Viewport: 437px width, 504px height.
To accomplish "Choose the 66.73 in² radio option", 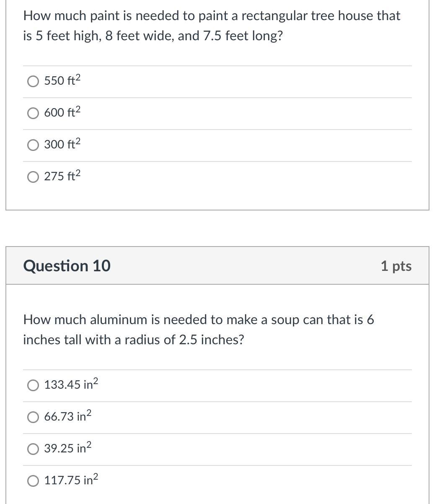I will (x=33, y=417).
